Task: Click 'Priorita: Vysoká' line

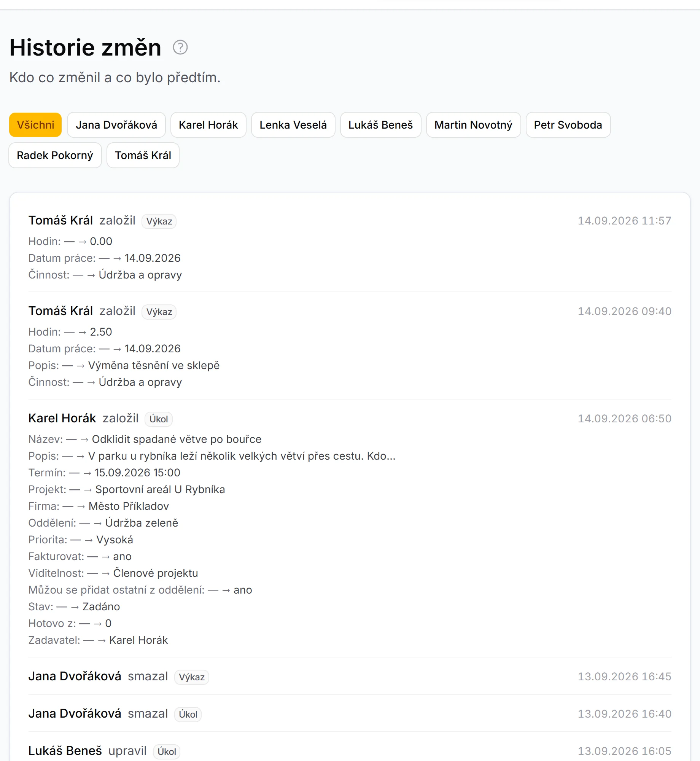Action: pyautogui.click(x=81, y=540)
